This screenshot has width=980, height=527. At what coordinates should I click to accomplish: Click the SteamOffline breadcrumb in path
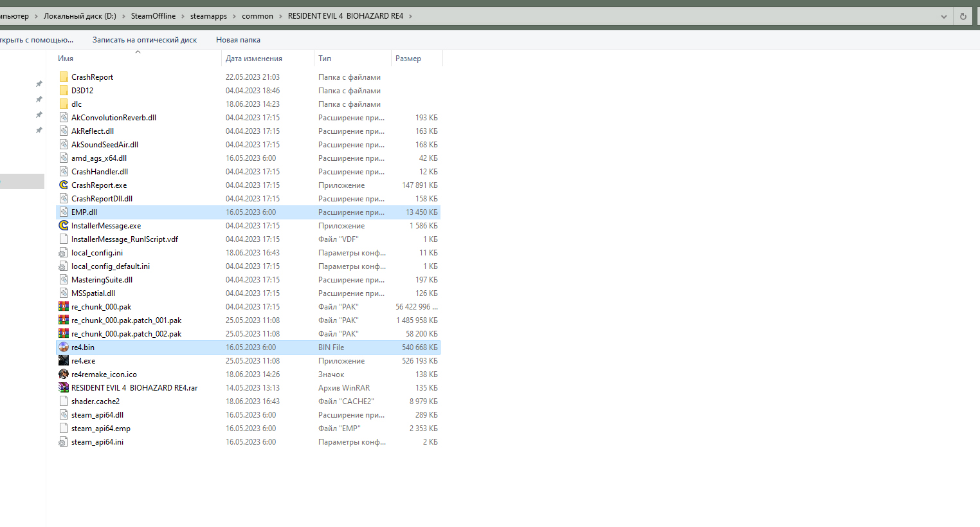coord(153,16)
